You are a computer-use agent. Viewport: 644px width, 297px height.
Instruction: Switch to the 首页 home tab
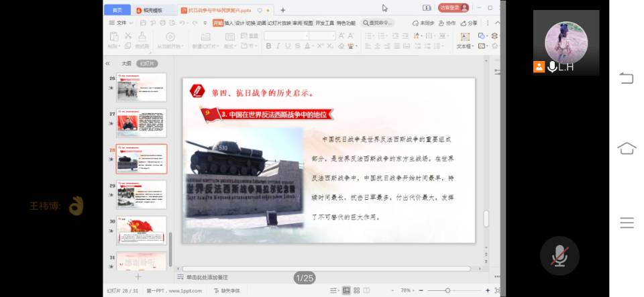(117, 10)
